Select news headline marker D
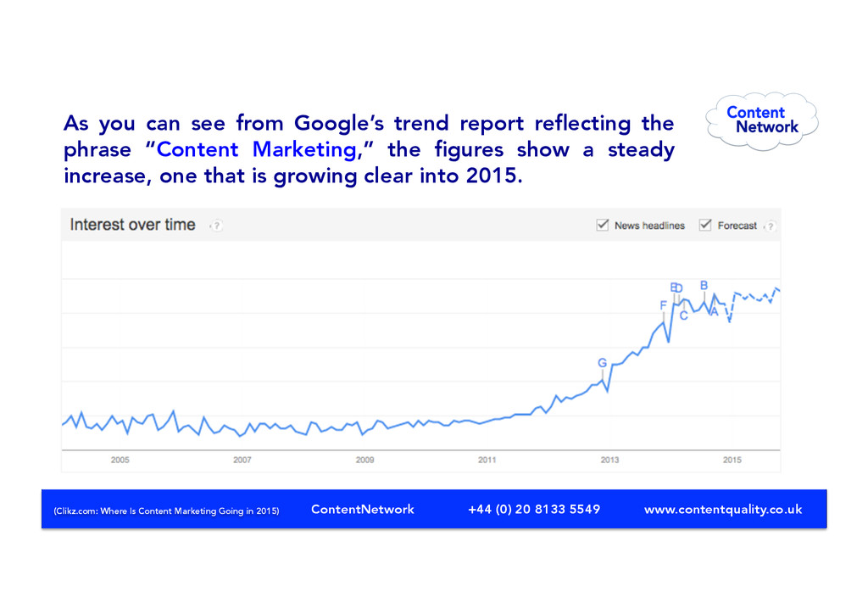Screen dimensions: 868x614 click(679, 287)
